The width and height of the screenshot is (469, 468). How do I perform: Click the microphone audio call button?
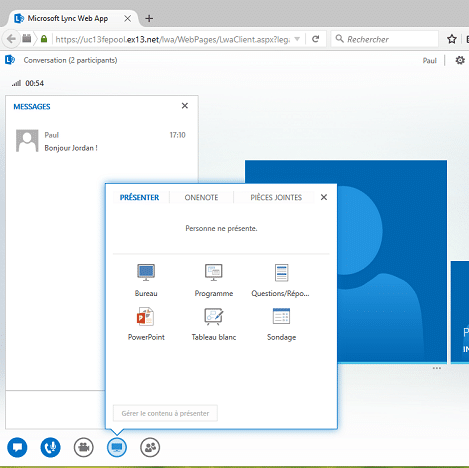(50, 447)
